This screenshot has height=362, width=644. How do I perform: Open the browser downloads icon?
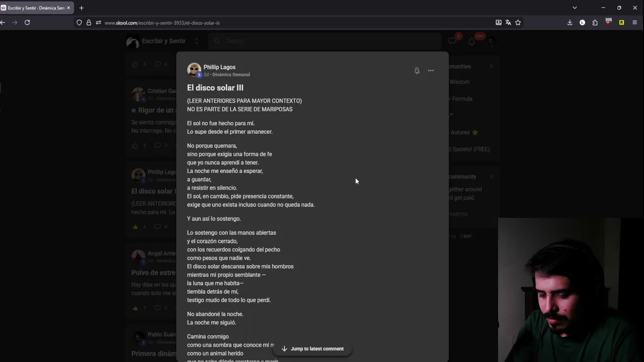570,23
